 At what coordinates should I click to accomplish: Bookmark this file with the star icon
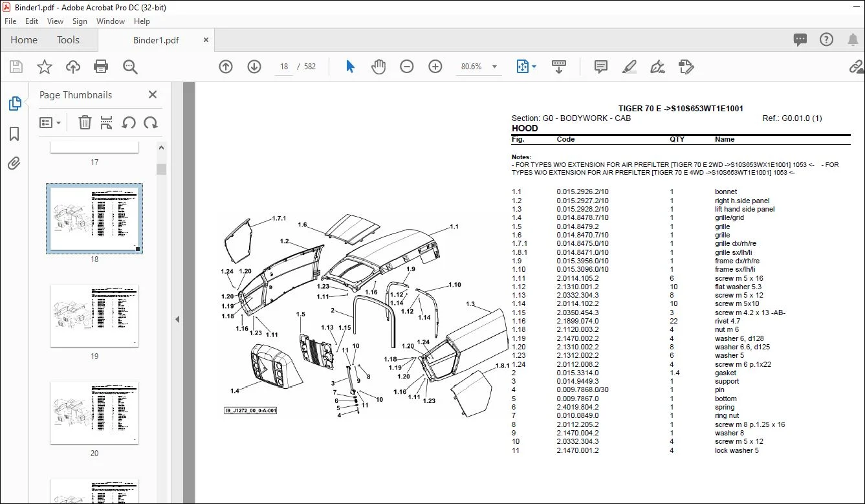[x=45, y=67]
